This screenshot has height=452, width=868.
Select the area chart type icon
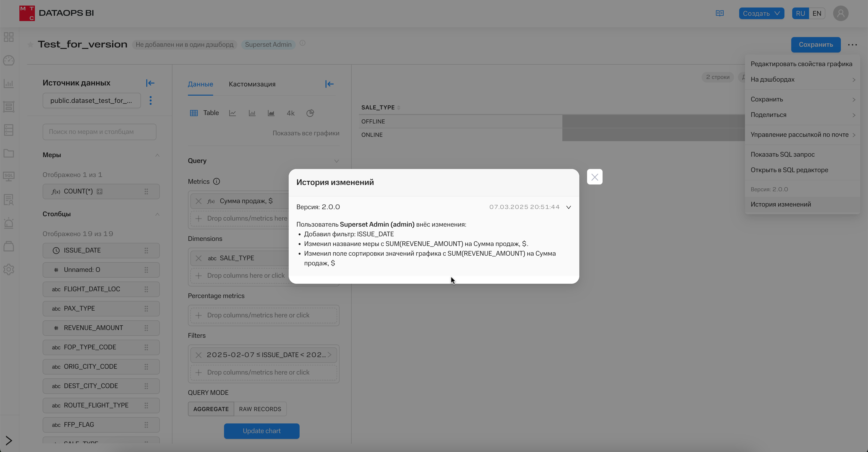click(271, 113)
